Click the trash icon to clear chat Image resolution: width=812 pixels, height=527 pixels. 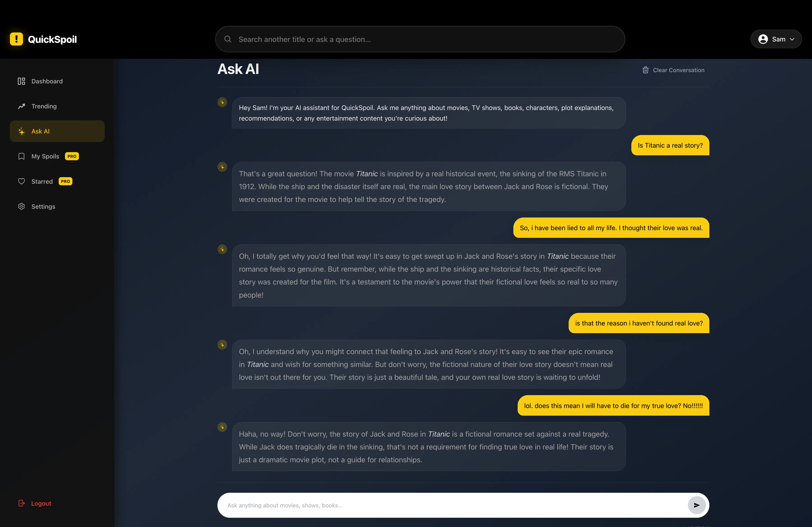point(646,70)
